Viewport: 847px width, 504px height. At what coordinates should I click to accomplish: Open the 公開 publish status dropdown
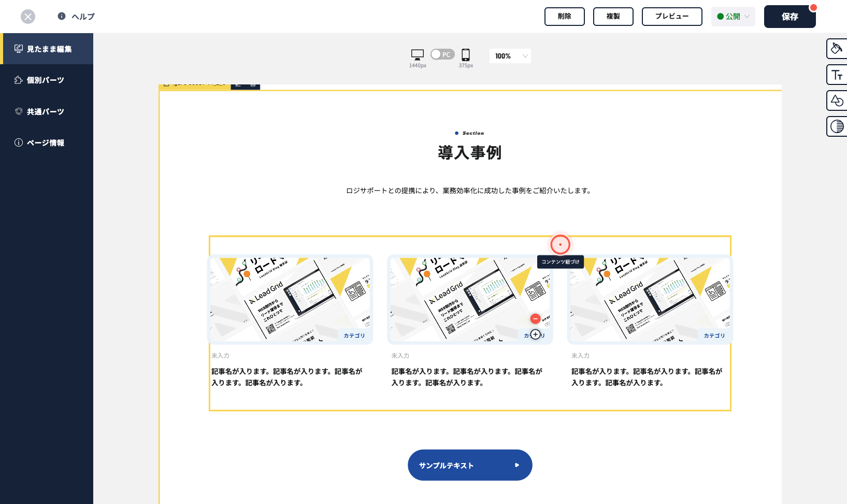point(733,17)
